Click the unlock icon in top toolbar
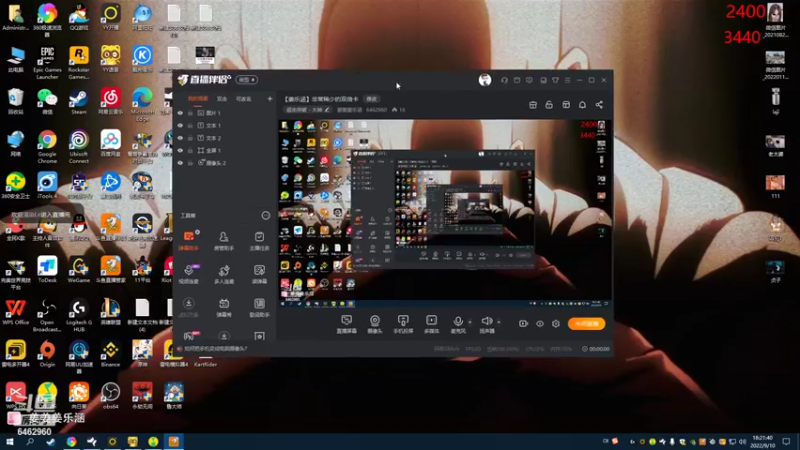The height and width of the screenshot is (450, 800). [x=549, y=105]
